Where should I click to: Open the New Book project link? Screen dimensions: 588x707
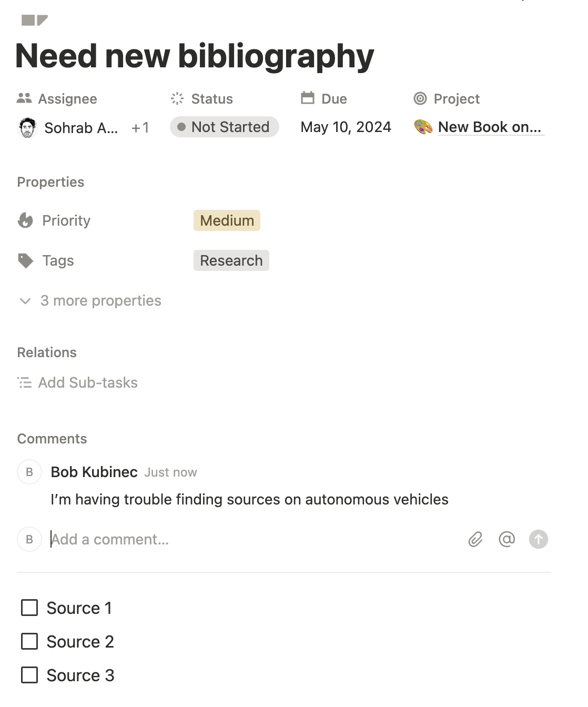(x=489, y=127)
